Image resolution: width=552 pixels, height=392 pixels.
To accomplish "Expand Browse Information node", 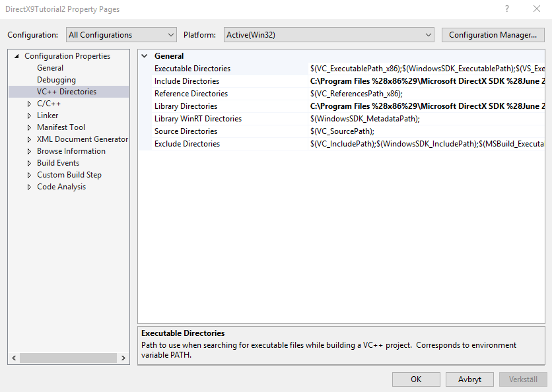I will coord(29,151).
